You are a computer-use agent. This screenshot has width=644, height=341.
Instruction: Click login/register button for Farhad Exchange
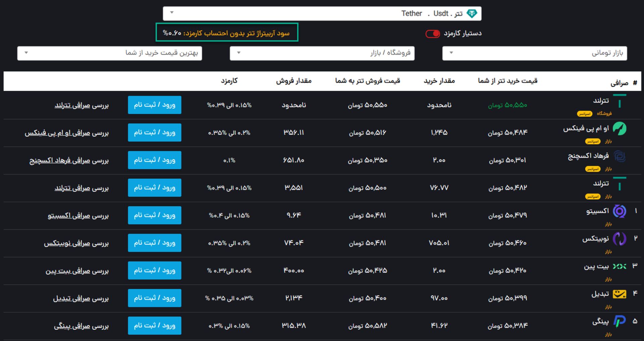coord(155,160)
